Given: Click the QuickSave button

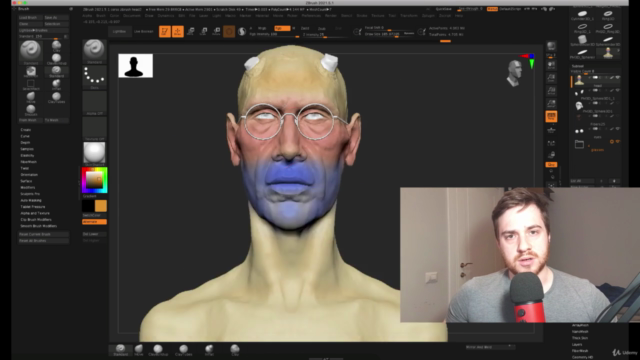Looking at the screenshot, I should pyautogui.click(x=443, y=9).
